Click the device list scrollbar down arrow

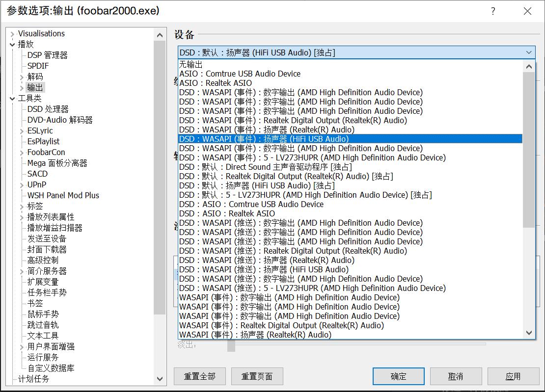coord(529,333)
